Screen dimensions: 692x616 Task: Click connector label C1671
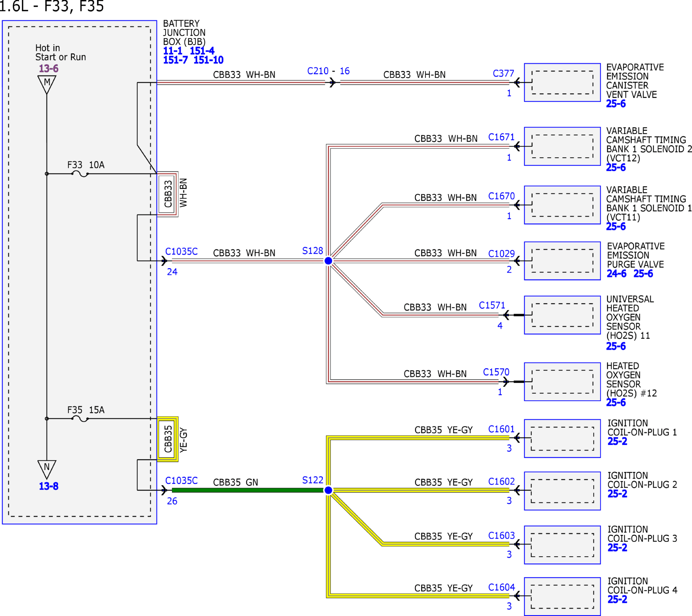pos(501,137)
